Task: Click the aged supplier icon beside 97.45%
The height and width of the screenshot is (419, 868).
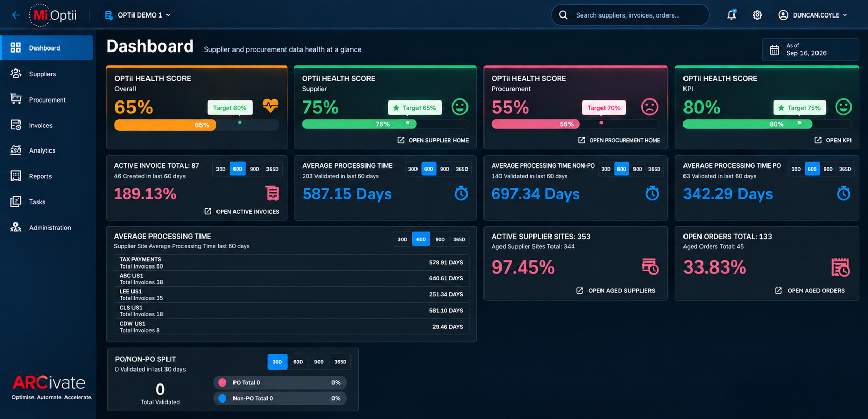Action: click(650, 266)
